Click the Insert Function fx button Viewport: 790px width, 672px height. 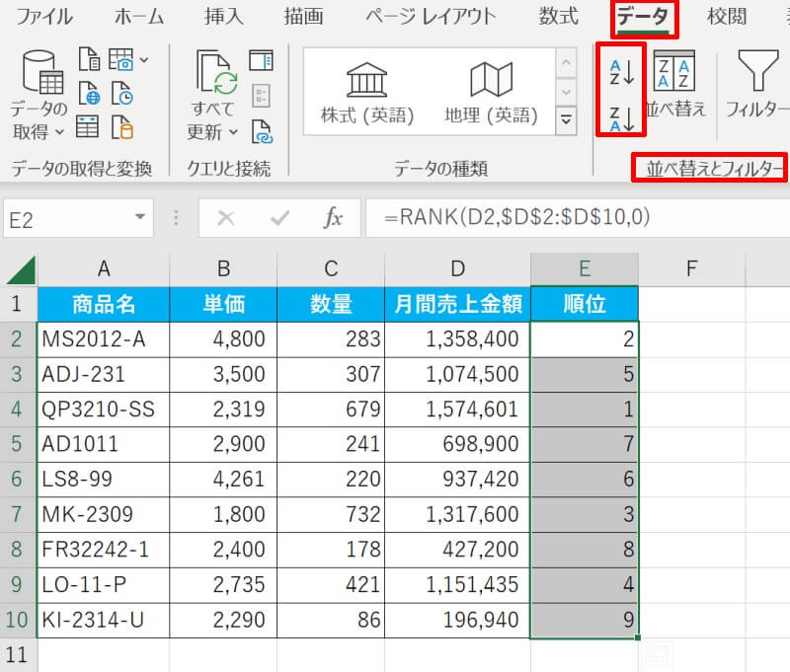(334, 218)
